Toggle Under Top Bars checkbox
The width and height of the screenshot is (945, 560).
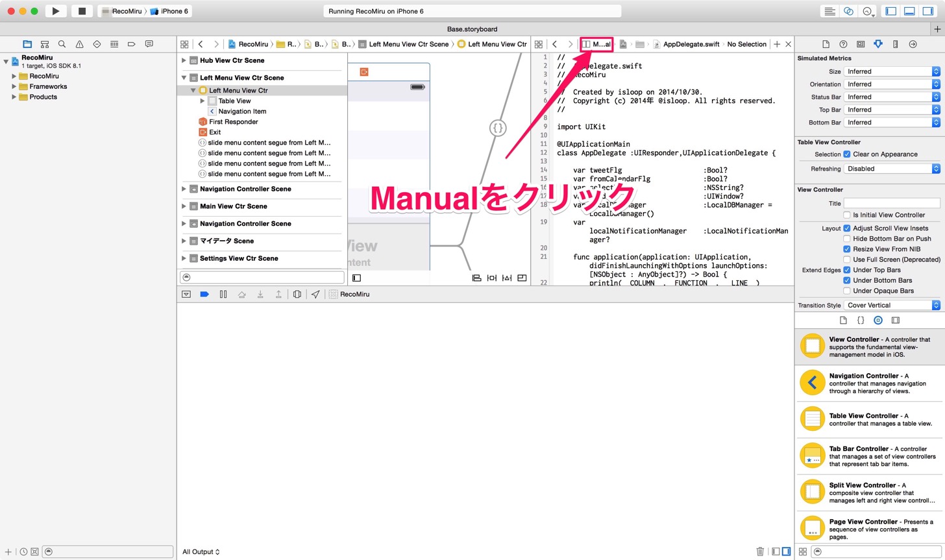847,270
